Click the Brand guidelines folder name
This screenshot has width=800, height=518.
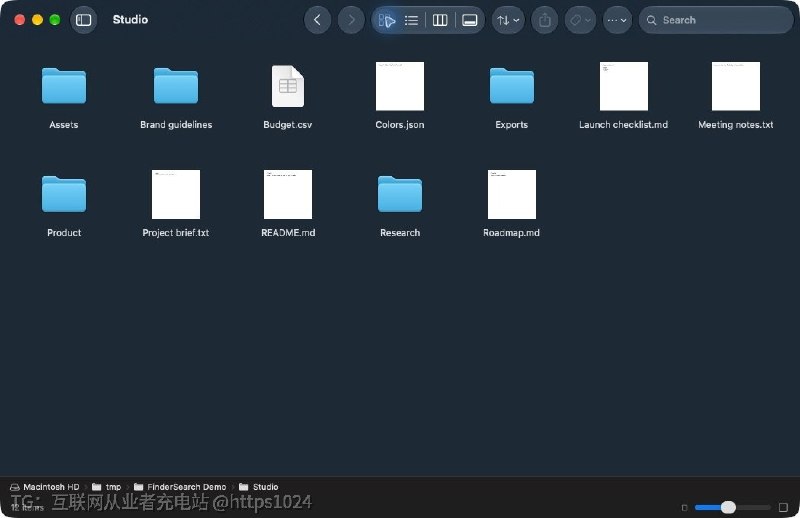[x=176, y=125]
